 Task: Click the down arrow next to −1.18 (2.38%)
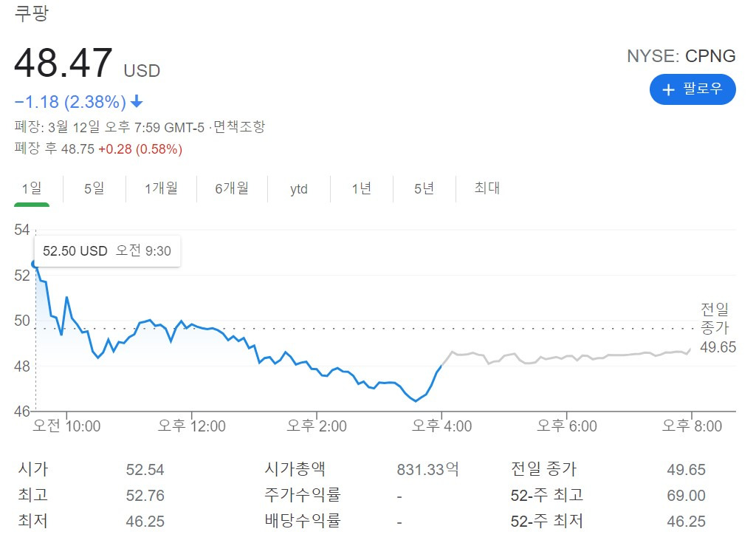[x=137, y=101]
